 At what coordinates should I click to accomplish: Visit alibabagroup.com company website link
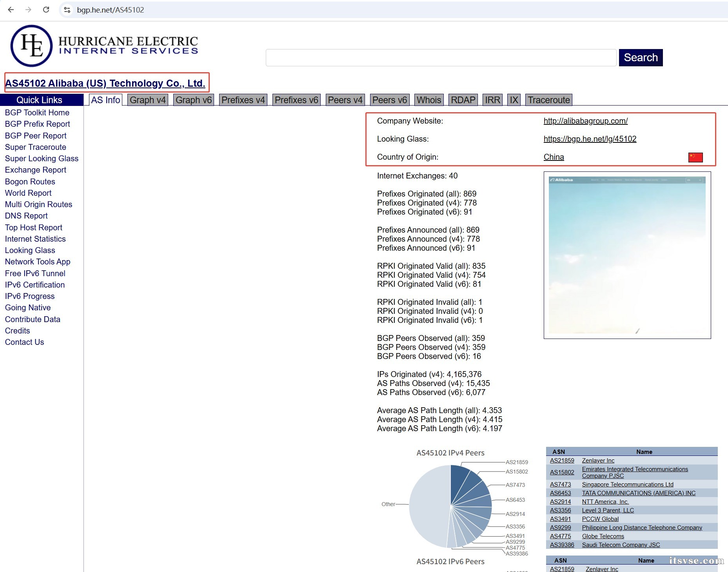(586, 121)
